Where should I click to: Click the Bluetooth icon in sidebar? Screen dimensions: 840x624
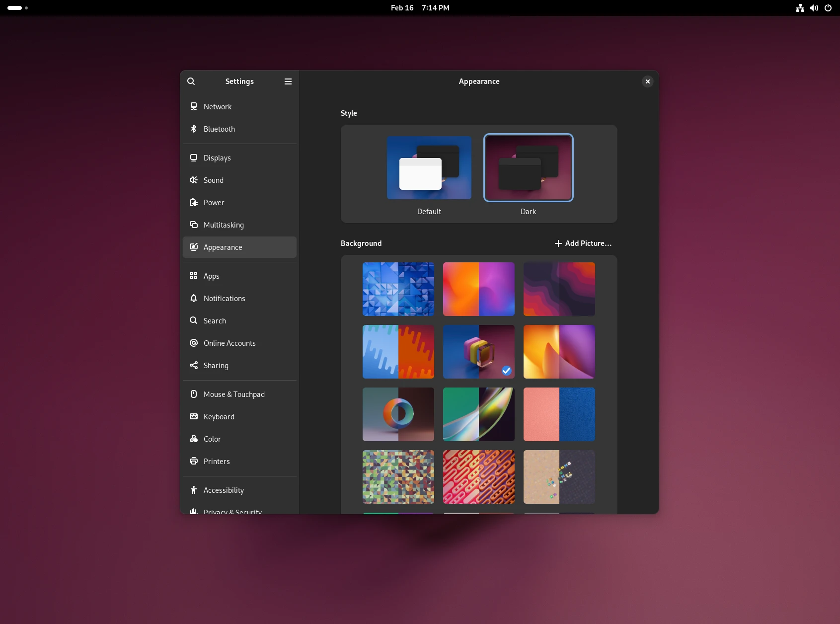pyautogui.click(x=194, y=129)
